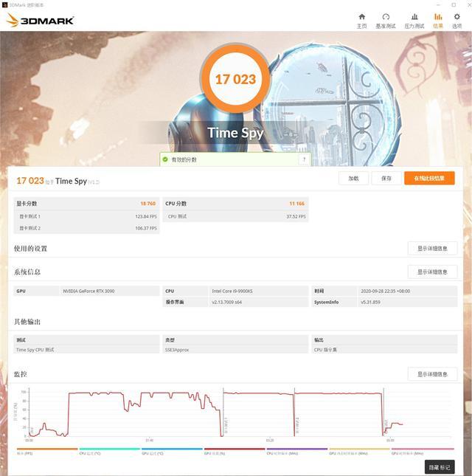Click the 106.37 FPS value

tap(146, 228)
